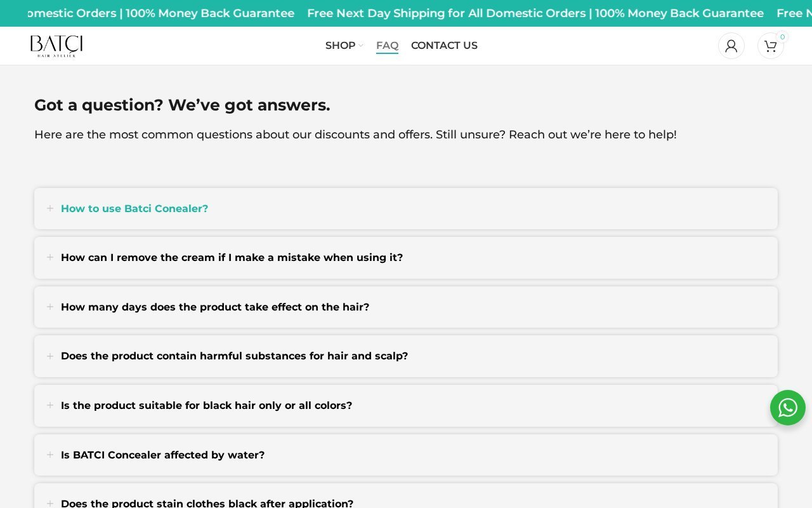This screenshot has width=812, height=508.
Task: Click the BATCI Hair Atelier logo
Action: [x=56, y=46]
